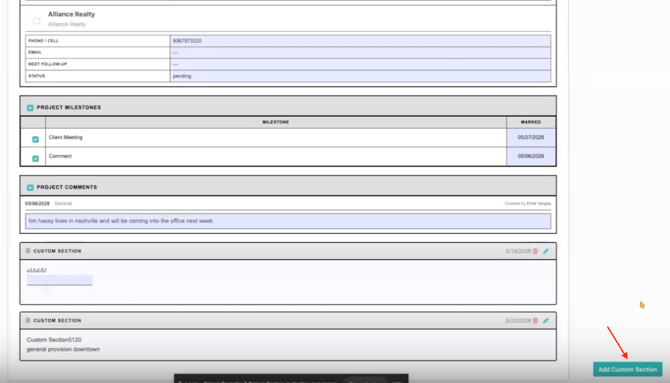Click the Marked column header

[531, 122]
